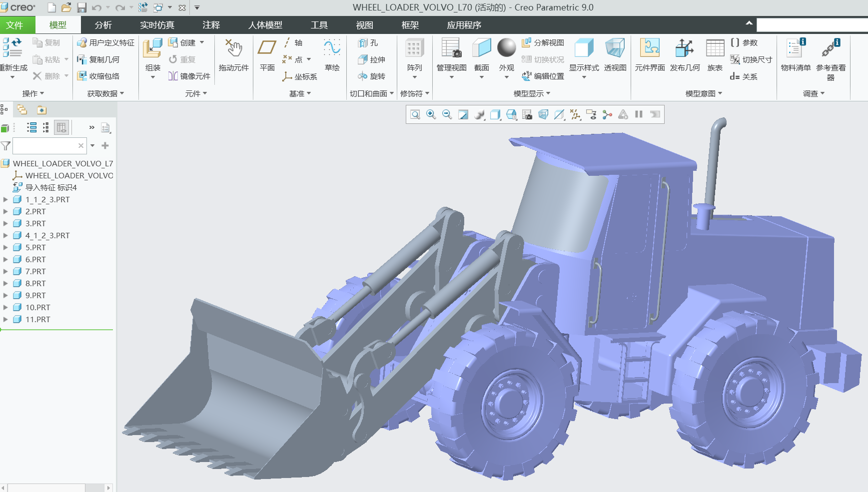Click the 拉伸 extrude tool
The image size is (868, 492).
pyautogui.click(x=371, y=59)
